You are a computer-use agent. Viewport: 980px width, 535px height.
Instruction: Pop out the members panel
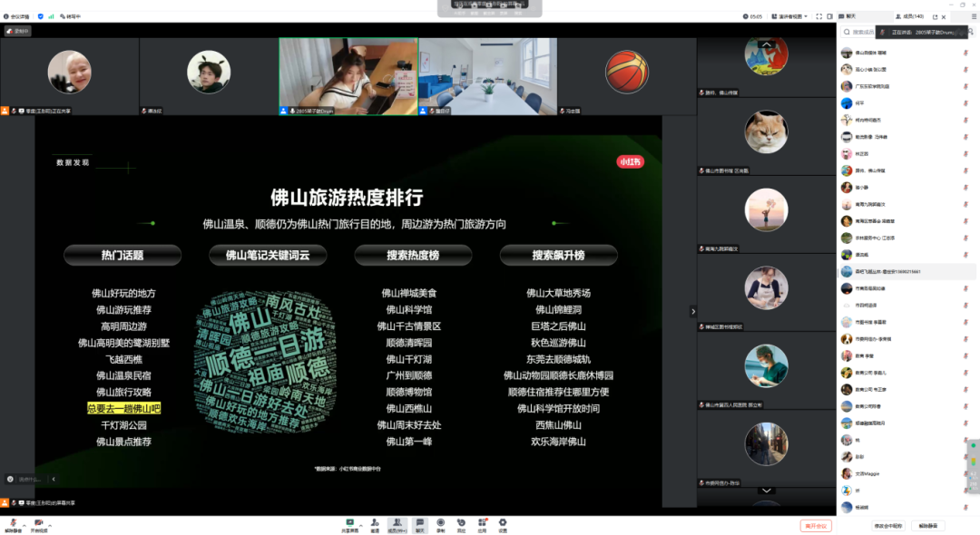935,17
